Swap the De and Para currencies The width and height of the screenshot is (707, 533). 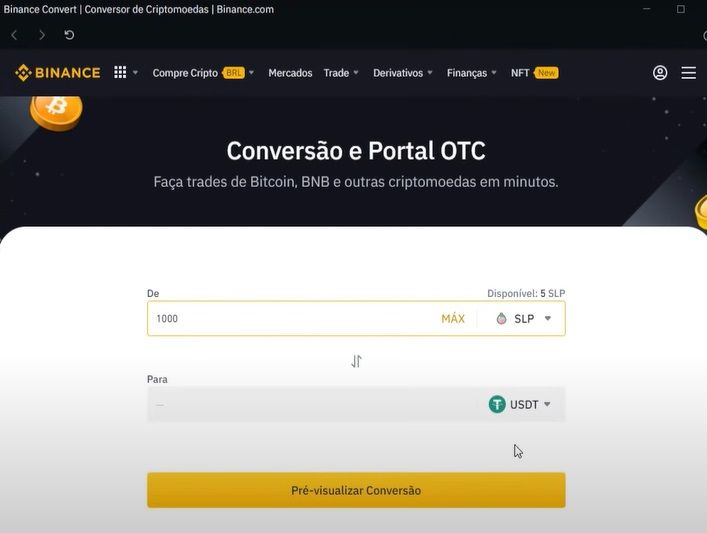[x=356, y=361]
